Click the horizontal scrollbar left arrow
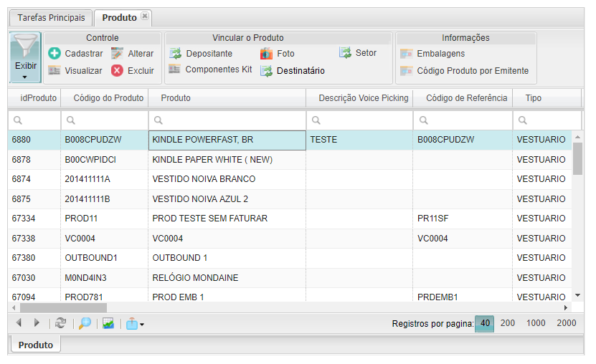The image size is (596, 364). [x=14, y=308]
